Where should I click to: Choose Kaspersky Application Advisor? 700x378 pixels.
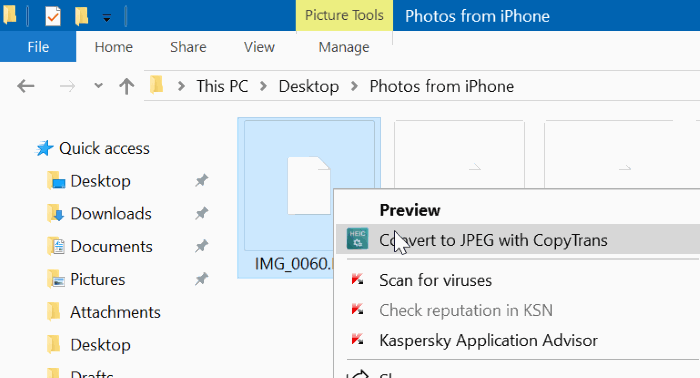coord(488,341)
